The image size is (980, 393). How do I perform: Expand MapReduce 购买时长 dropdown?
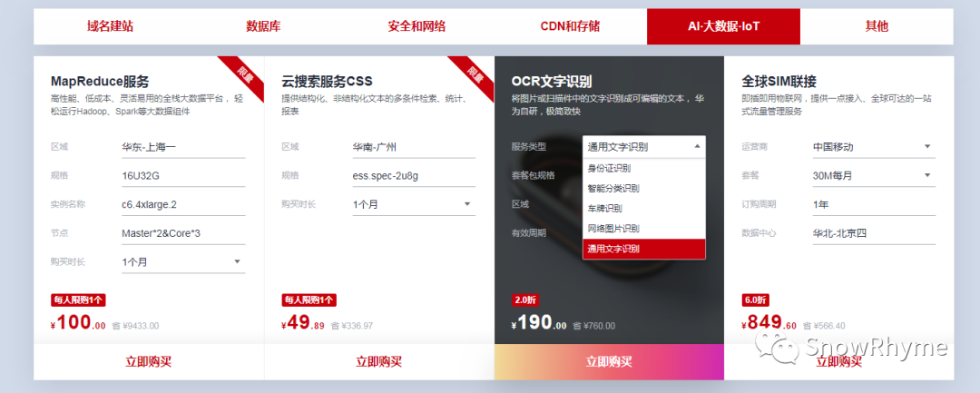(x=183, y=261)
